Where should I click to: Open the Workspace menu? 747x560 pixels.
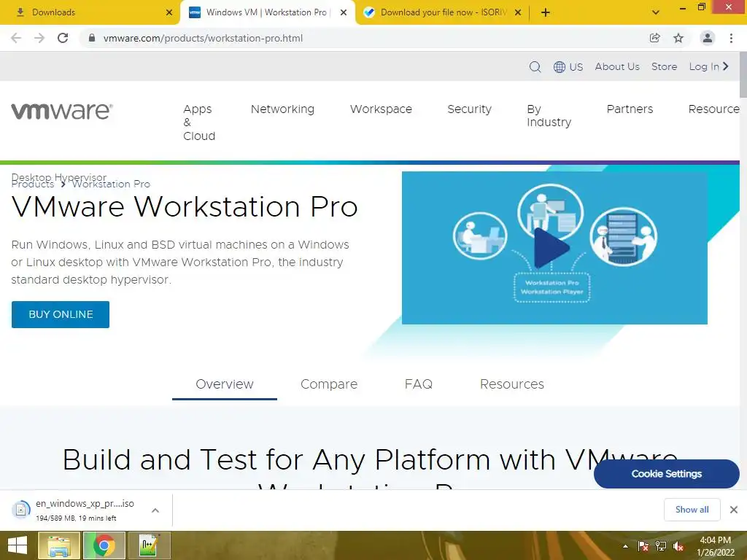[381, 109]
